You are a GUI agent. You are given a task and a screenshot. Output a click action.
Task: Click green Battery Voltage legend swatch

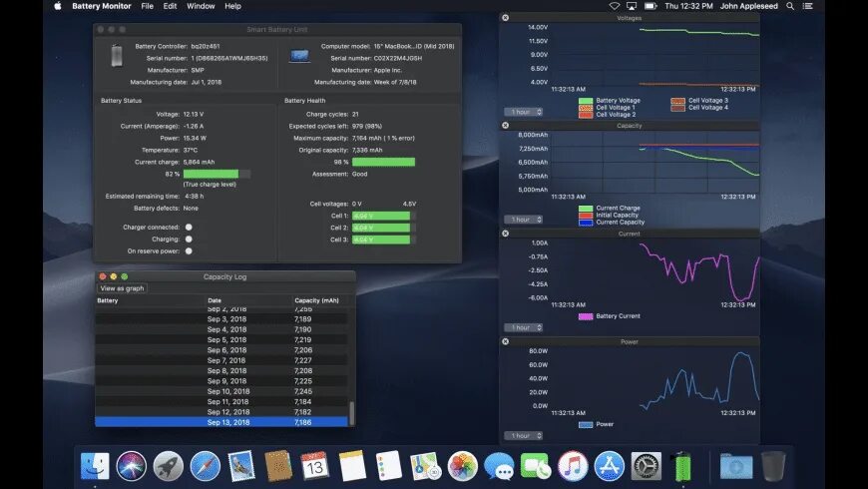point(586,101)
